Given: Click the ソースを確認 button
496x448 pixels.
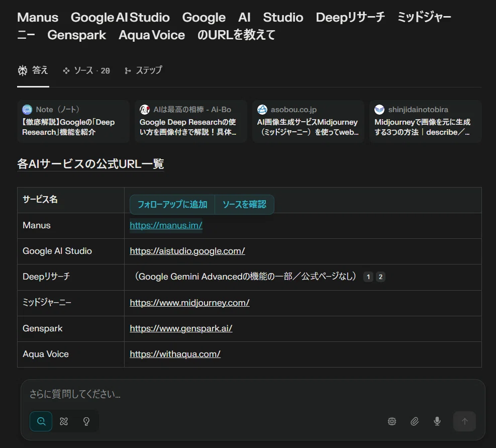Looking at the screenshot, I should tap(244, 205).
